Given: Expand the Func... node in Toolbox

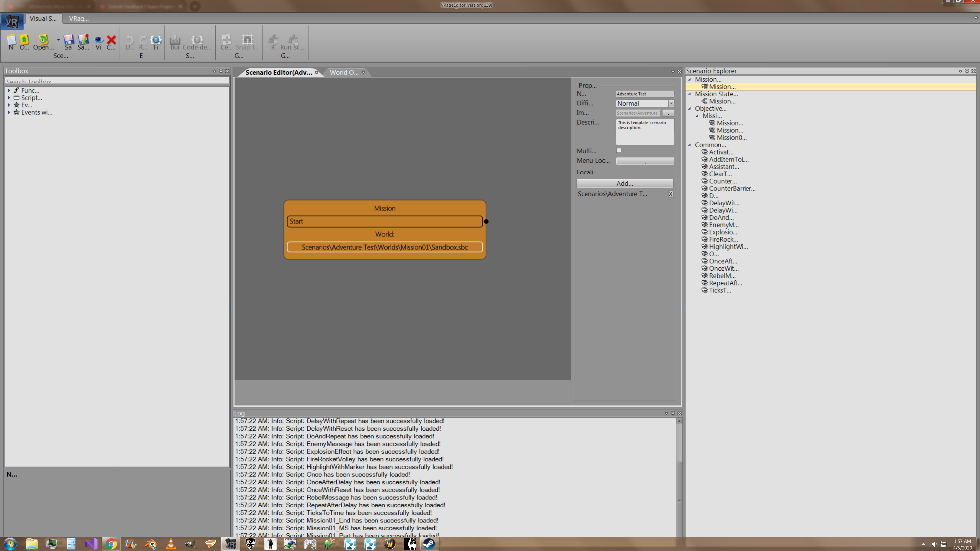Looking at the screenshot, I should (9, 91).
